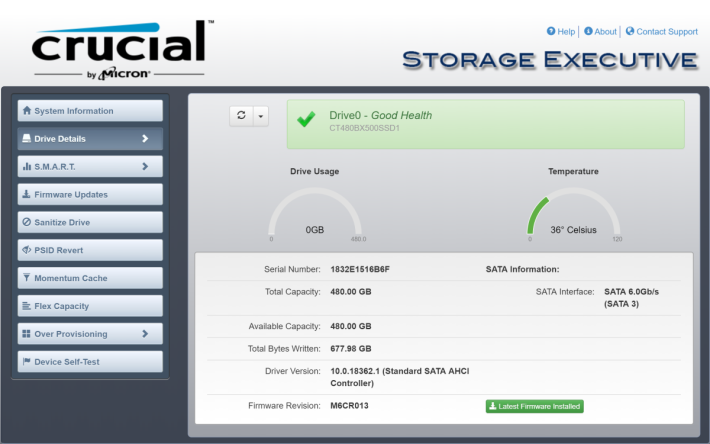Click the bar chart icon beside S.M.A.R.T.

tap(27, 166)
